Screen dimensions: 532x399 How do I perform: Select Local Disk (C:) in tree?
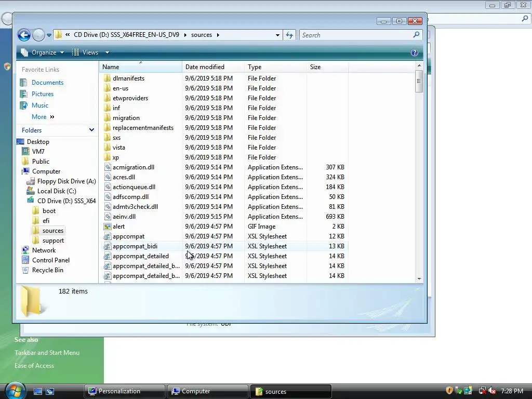[x=57, y=191]
